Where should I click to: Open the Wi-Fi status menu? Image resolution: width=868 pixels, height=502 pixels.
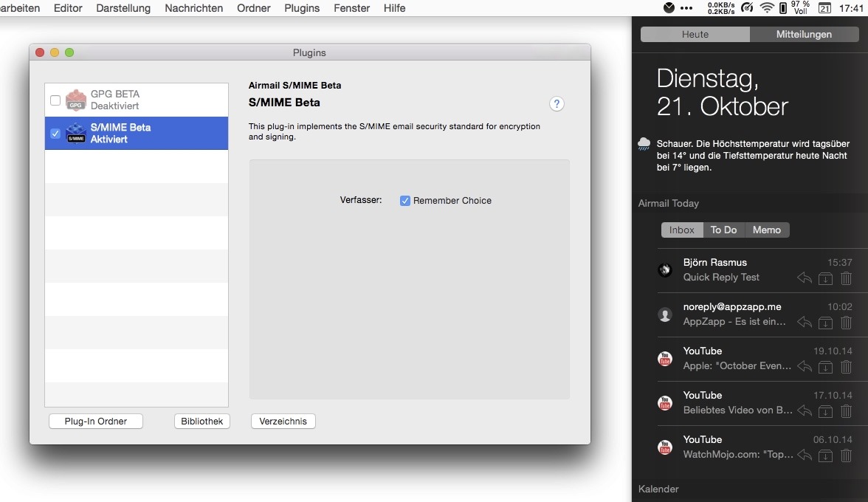pos(767,8)
